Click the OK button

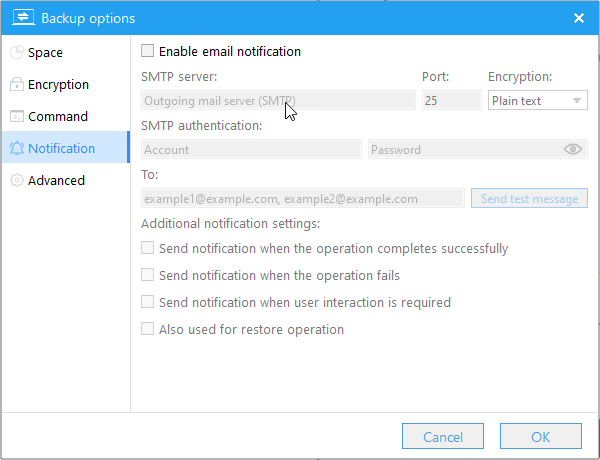tap(540, 436)
